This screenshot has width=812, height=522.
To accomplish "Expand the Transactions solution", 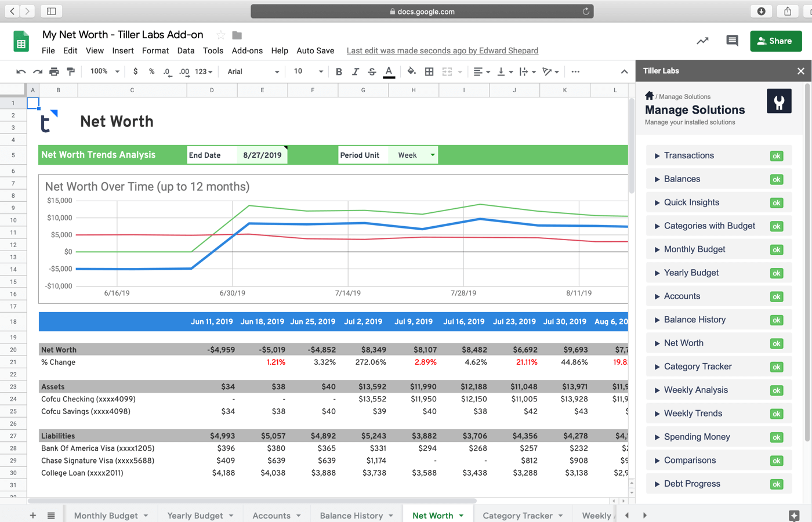I will [719, 155].
